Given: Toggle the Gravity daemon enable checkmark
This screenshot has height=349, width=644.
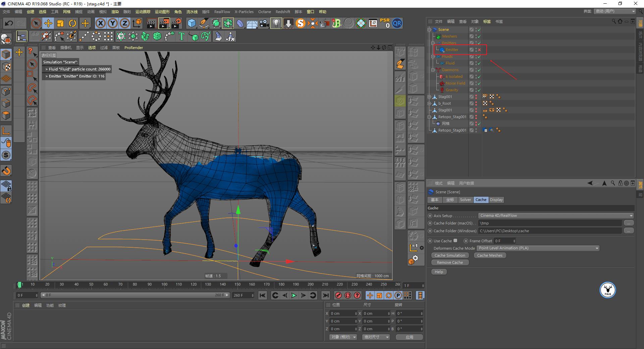Looking at the screenshot, I should tap(479, 90).
